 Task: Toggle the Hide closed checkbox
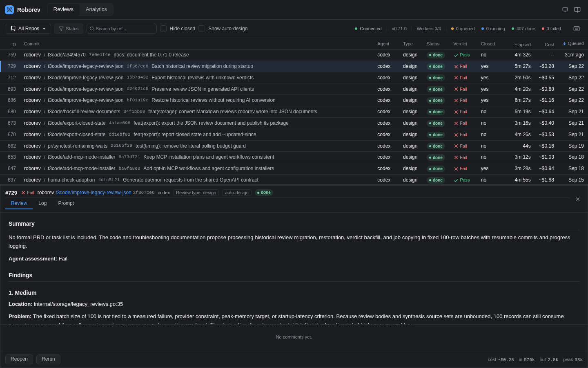(x=163, y=29)
